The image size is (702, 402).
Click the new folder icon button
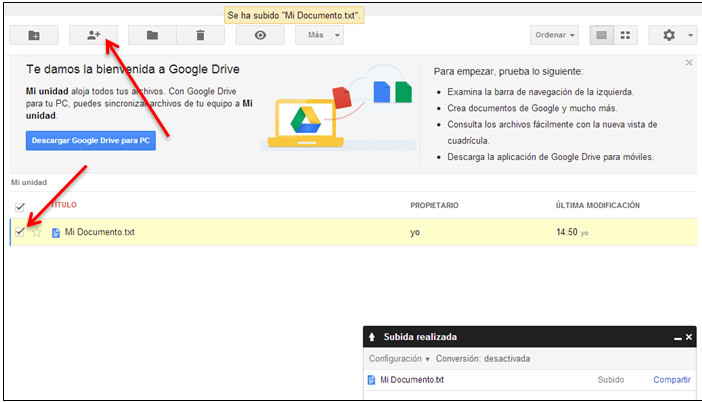[34, 35]
